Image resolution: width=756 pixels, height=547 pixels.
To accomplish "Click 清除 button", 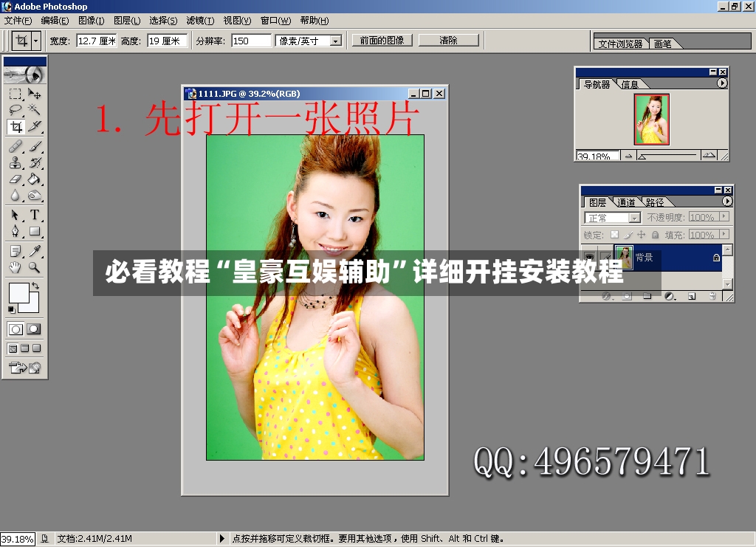I will [x=448, y=41].
